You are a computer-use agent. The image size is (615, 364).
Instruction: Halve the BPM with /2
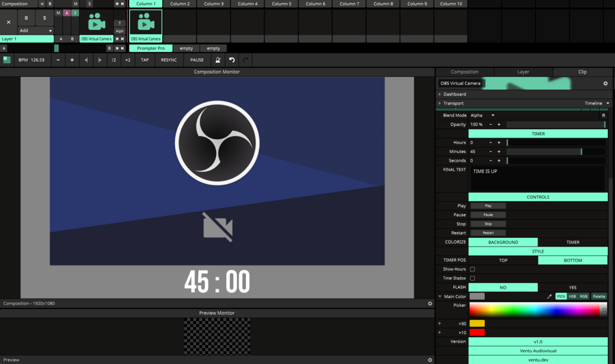[114, 60]
